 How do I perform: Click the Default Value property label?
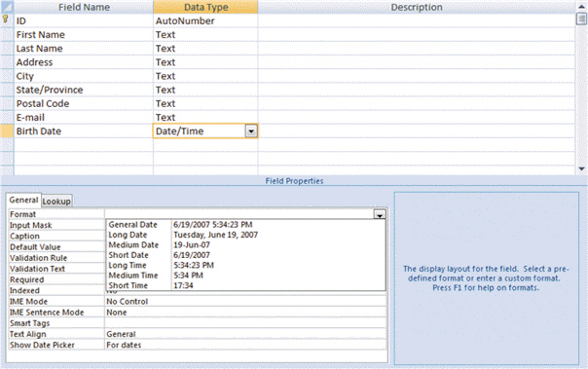(x=35, y=247)
